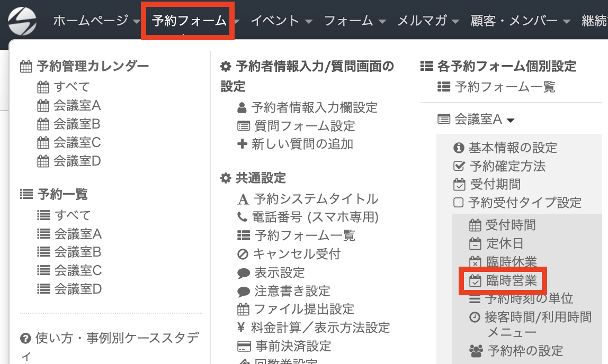This screenshot has height=364, width=608.
Task: Click the phone icon for 電話番号 (スマホ専用)
Action: pyautogui.click(x=243, y=217)
